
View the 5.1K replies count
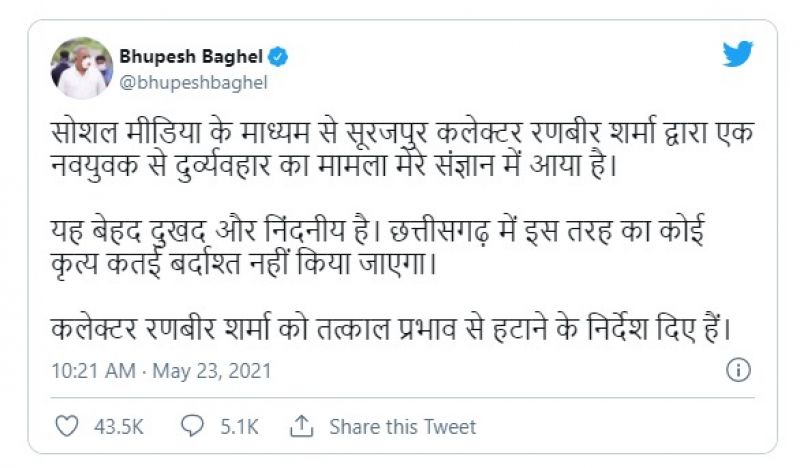238,427
